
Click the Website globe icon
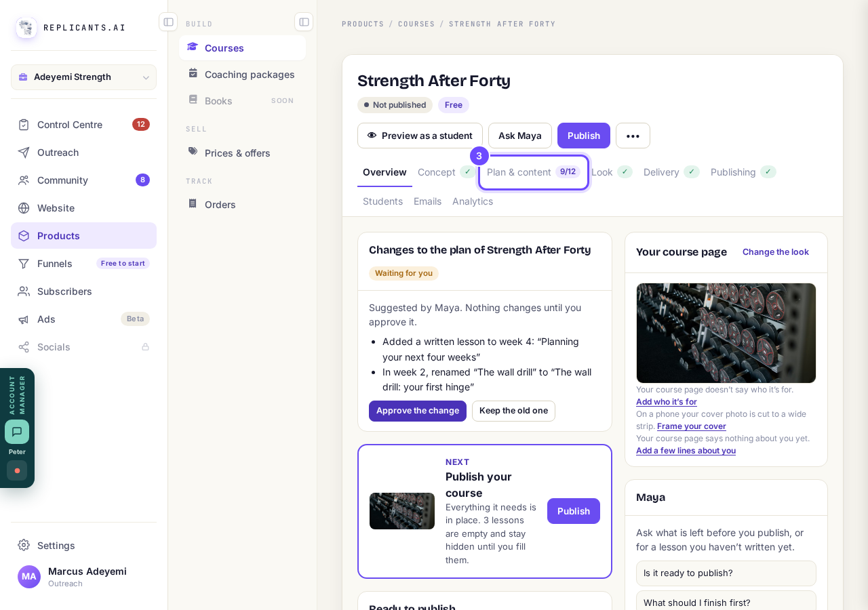24,208
